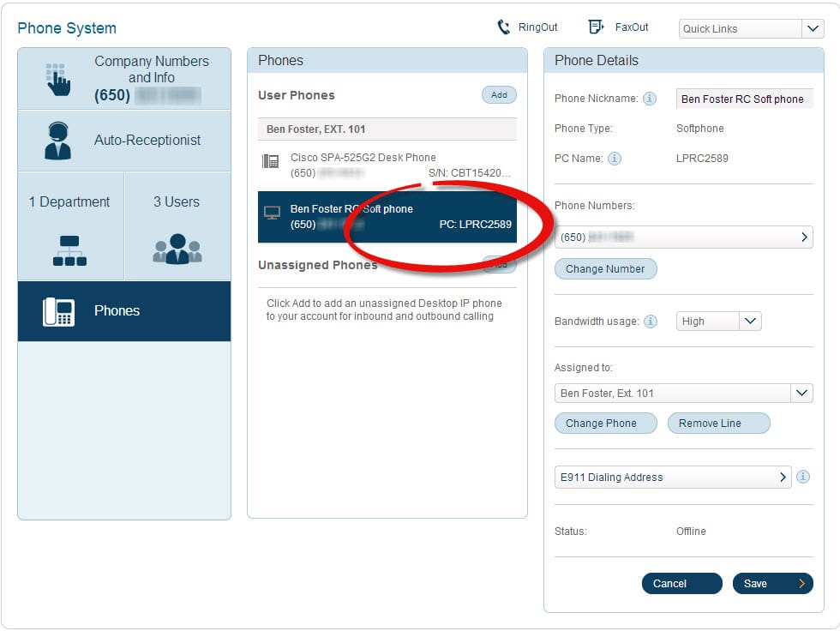Select the Phones tab in sidebar
Screen dimensions: 840x631
pyautogui.click(x=124, y=311)
